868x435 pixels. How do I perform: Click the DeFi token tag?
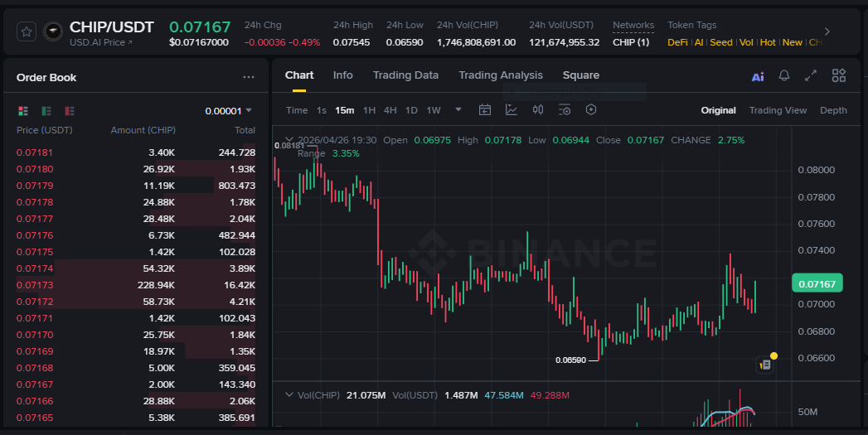point(677,42)
